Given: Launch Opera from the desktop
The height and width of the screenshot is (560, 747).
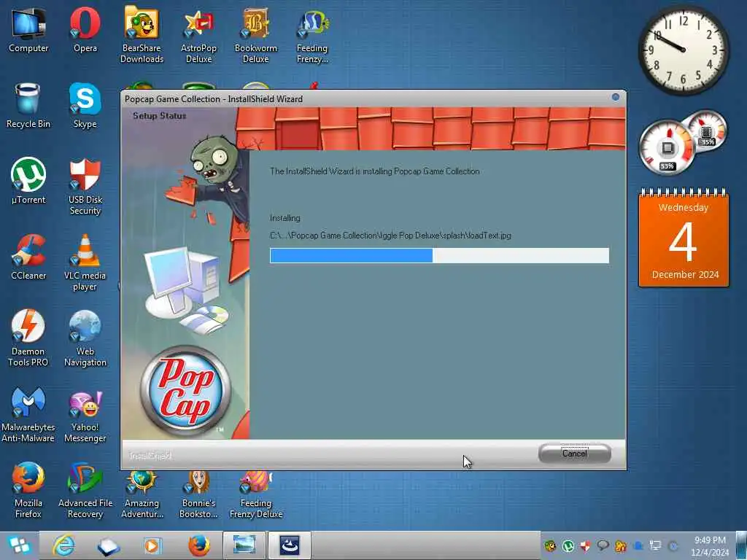Looking at the screenshot, I should (85, 29).
